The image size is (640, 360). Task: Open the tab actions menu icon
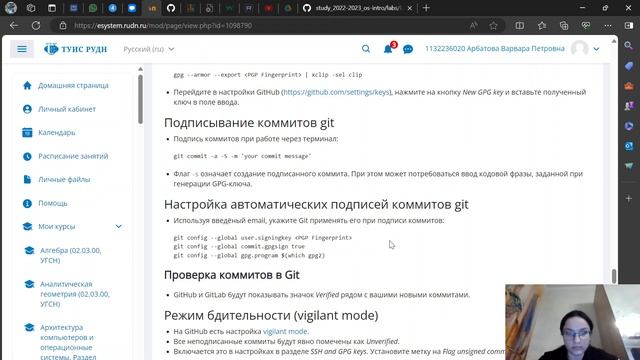click(x=51, y=8)
